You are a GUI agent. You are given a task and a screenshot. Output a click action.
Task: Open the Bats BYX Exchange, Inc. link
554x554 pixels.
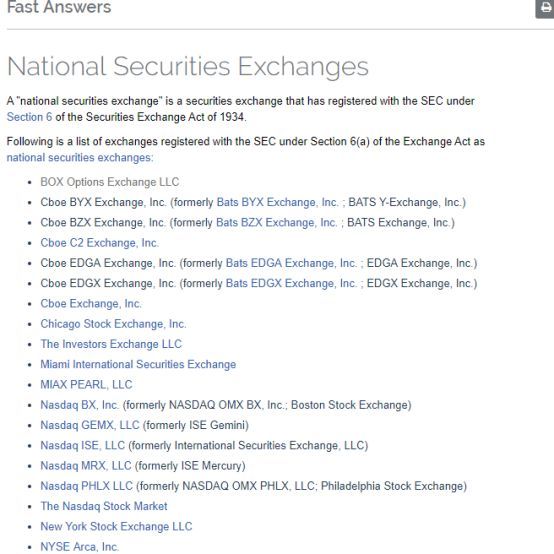[277, 202]
